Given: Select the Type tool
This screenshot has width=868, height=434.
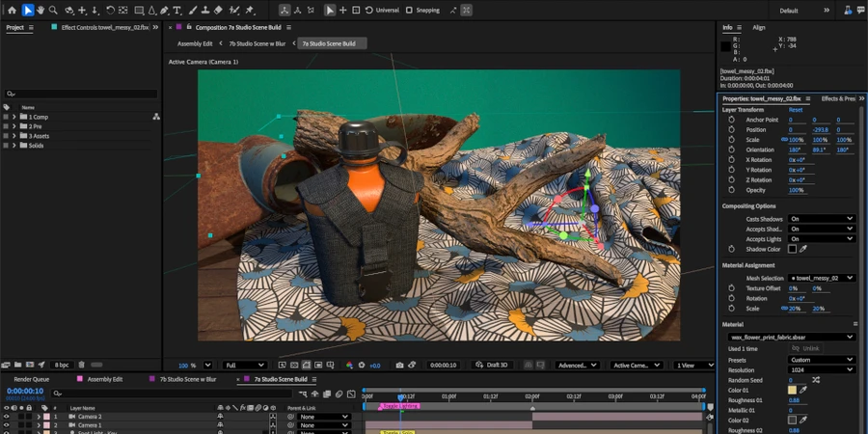Looking at the screenshot, I should [177, 11].
